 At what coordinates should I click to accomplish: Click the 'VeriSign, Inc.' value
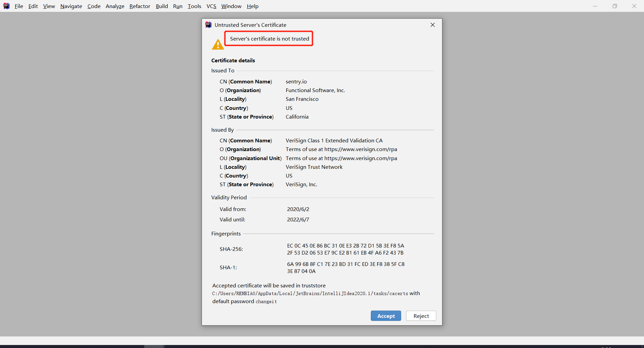coord(301,184)
